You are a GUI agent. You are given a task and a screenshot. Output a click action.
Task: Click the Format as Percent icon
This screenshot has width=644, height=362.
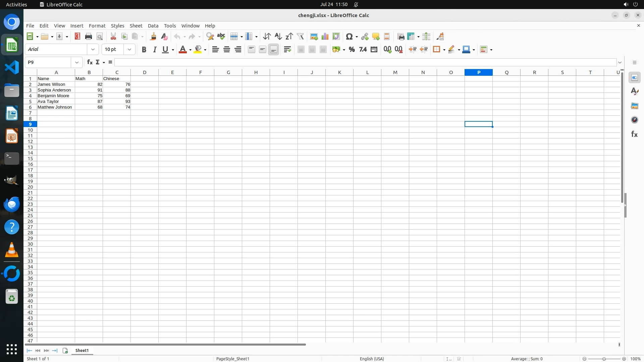[352, 50]
